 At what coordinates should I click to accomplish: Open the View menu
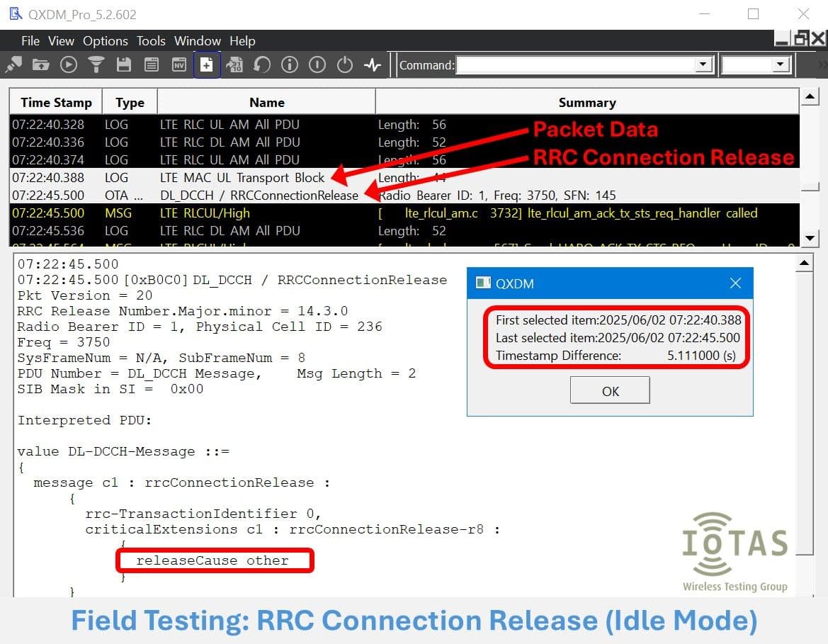pos(61,40)
